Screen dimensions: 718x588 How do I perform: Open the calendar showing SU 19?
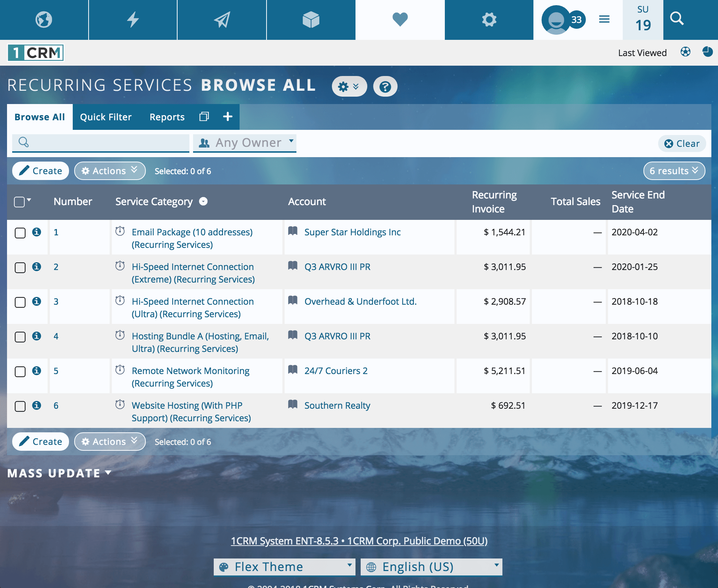[643, 20]
